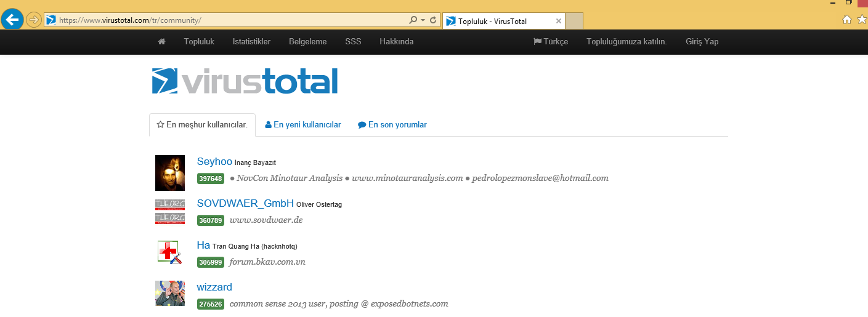
Task: Click www.sovdwaer.de description text
Action: [x=266, y=220]
